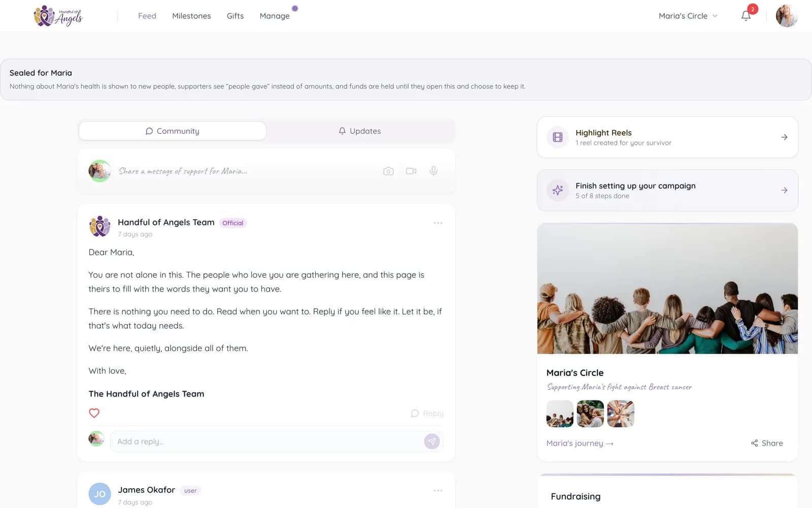Click the 'Finish setting up your campaign' title

635,186
